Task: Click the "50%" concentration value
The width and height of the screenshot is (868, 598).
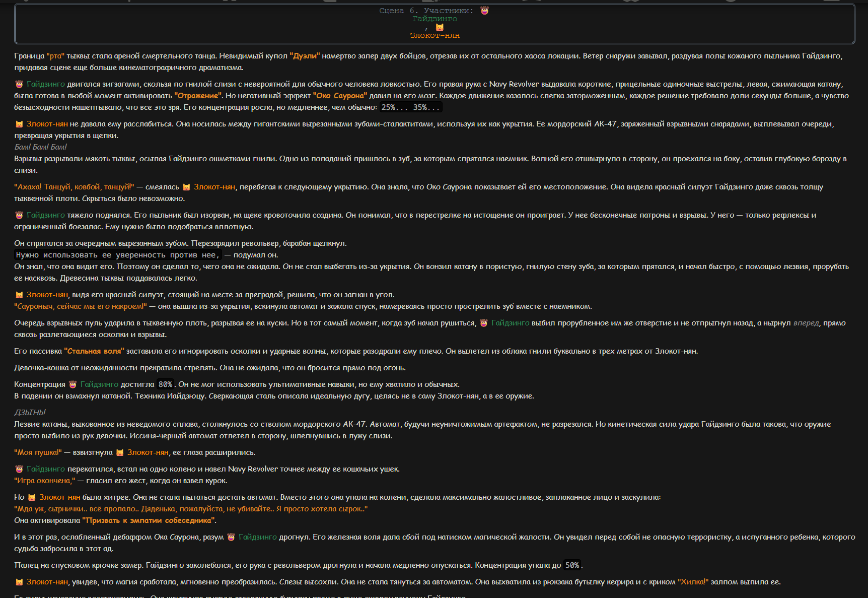Action: click(572, 565)
